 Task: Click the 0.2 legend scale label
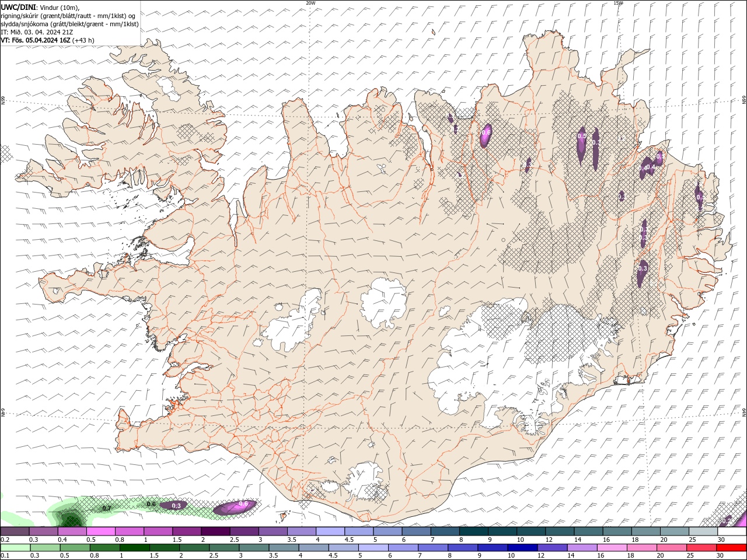tap(5, 540)
